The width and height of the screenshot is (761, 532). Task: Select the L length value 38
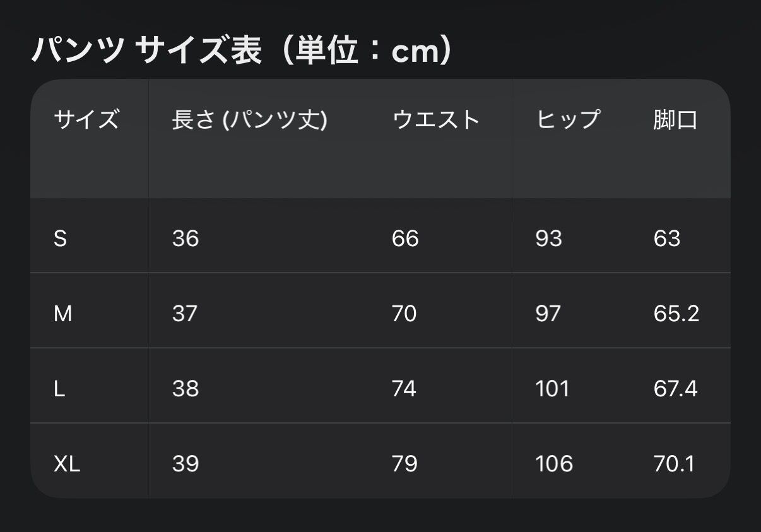(x=185, y=389)
